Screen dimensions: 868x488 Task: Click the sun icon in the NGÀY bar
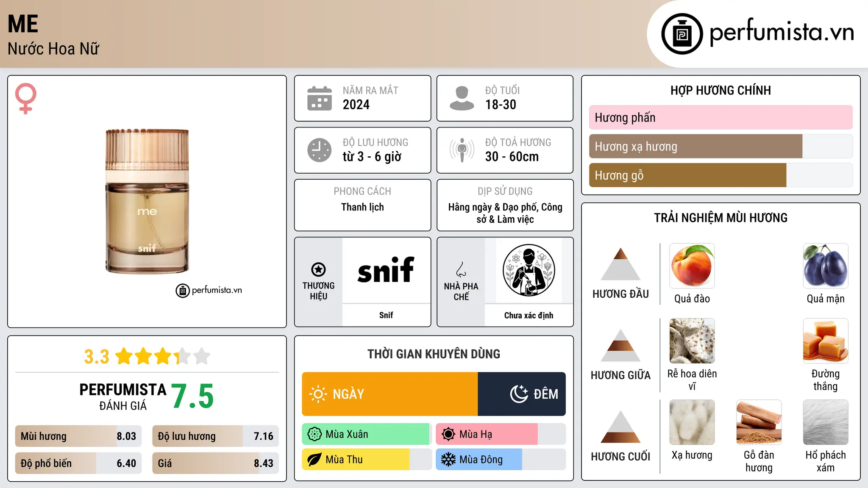click(x=318, y=394)
